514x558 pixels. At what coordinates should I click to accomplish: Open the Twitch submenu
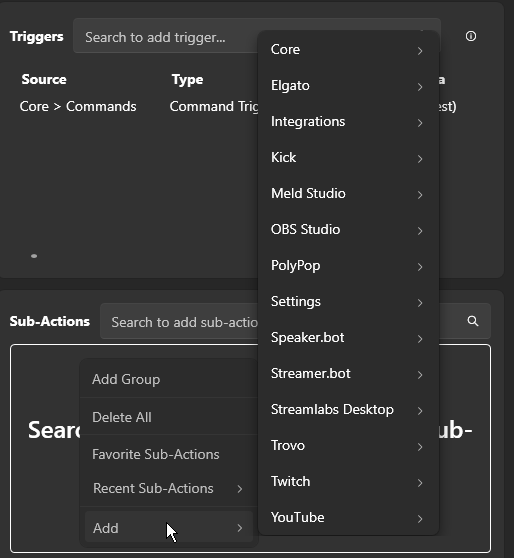click(x=348, y=481)
